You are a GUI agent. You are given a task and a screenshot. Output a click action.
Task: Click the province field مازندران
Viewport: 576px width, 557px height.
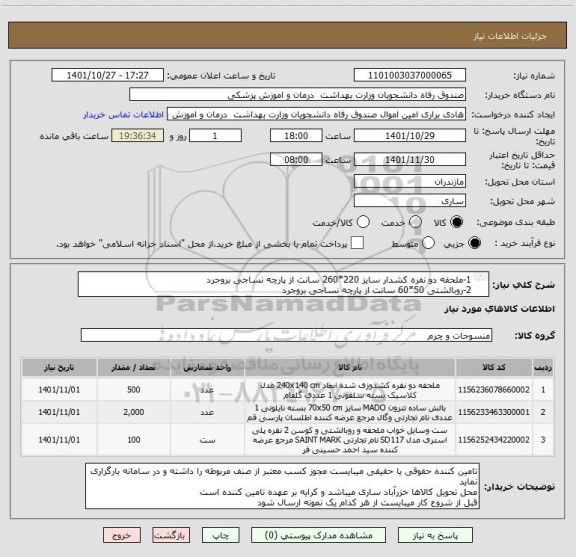[x=410, y=182]
